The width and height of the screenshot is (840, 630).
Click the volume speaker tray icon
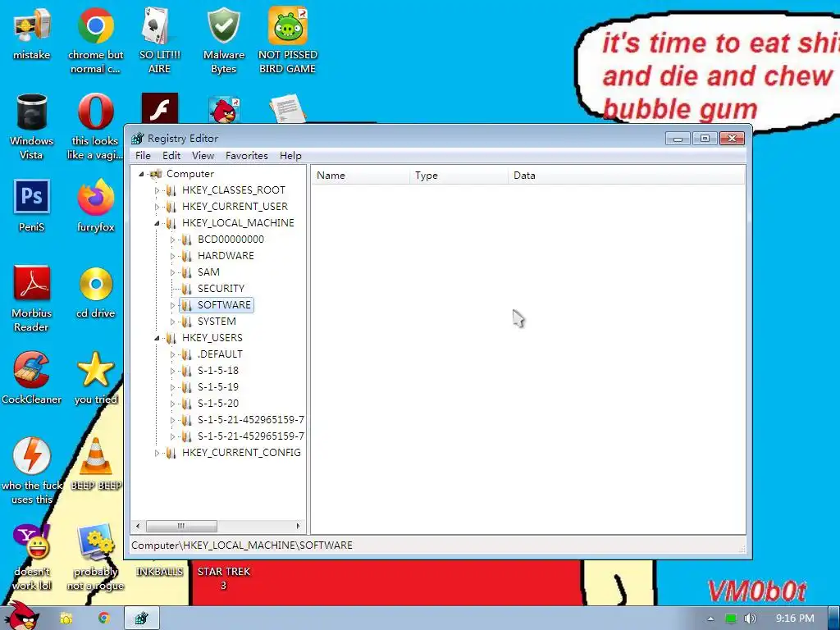[x=750, y=619]
